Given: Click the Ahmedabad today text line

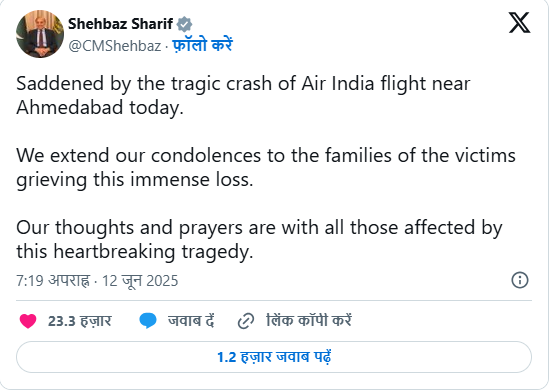Looking at the screenshot, I should tap(100, 107).
